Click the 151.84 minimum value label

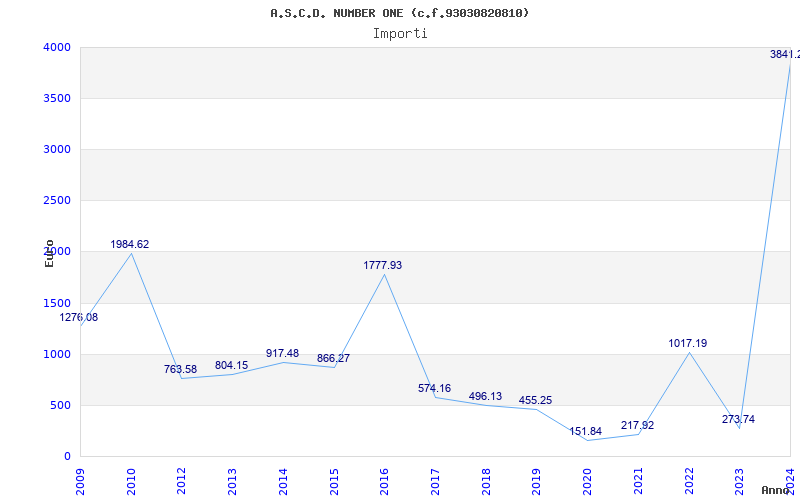585,432
